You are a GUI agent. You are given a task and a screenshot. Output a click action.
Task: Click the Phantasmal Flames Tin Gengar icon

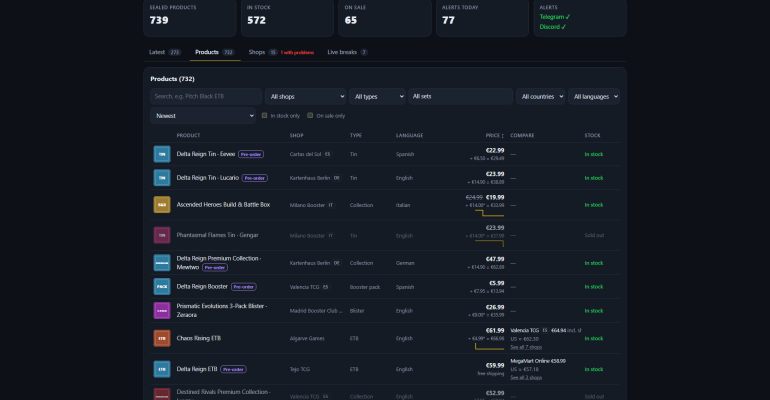pyautogui.click(x=162, y=235)
